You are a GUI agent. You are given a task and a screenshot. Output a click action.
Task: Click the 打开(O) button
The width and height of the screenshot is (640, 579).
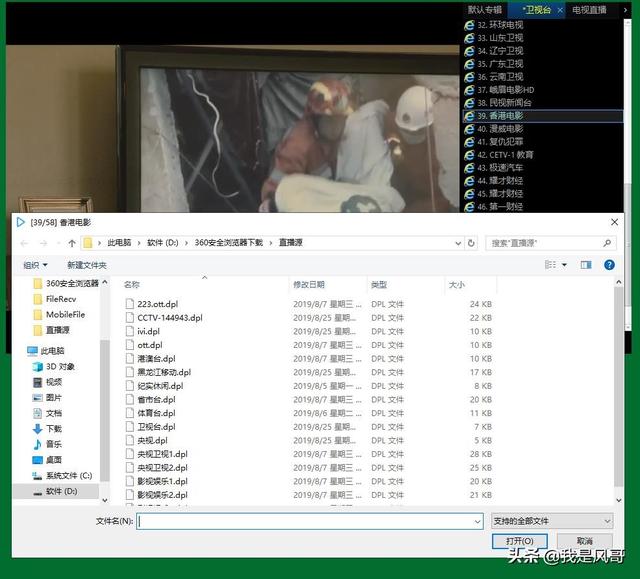coord(507,541)
